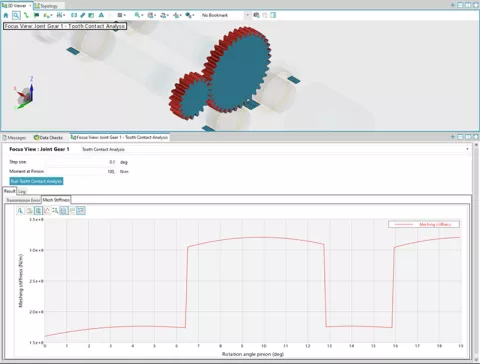Click the bracket frame icon in 3D toolbar
This screenshot has height=364, width=480.
click(74, 15)
